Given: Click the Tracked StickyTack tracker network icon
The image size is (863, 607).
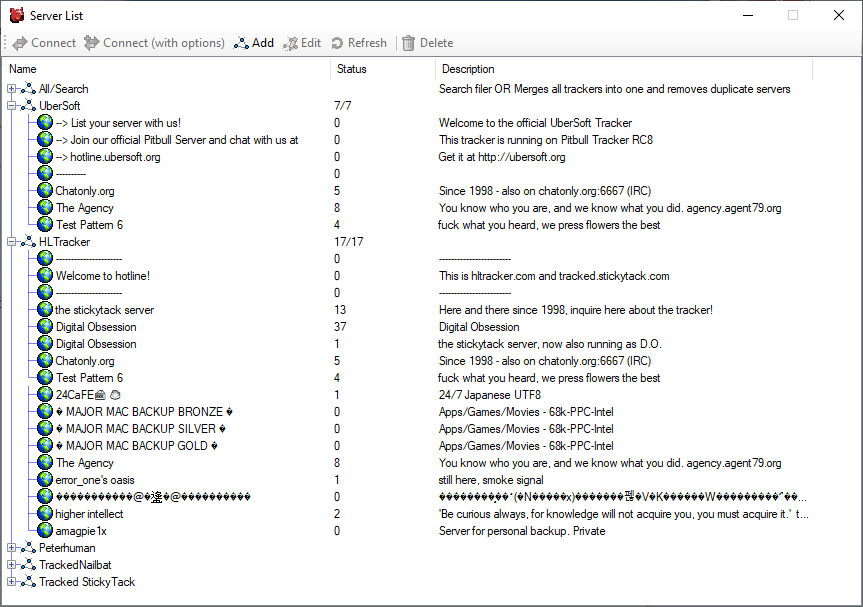Looking at the screenshot, I should coord(28,582).
